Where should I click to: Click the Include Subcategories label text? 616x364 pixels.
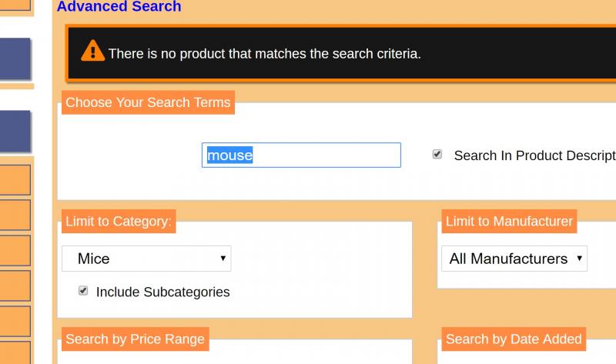pyautogui.click(x=162, y=292)
